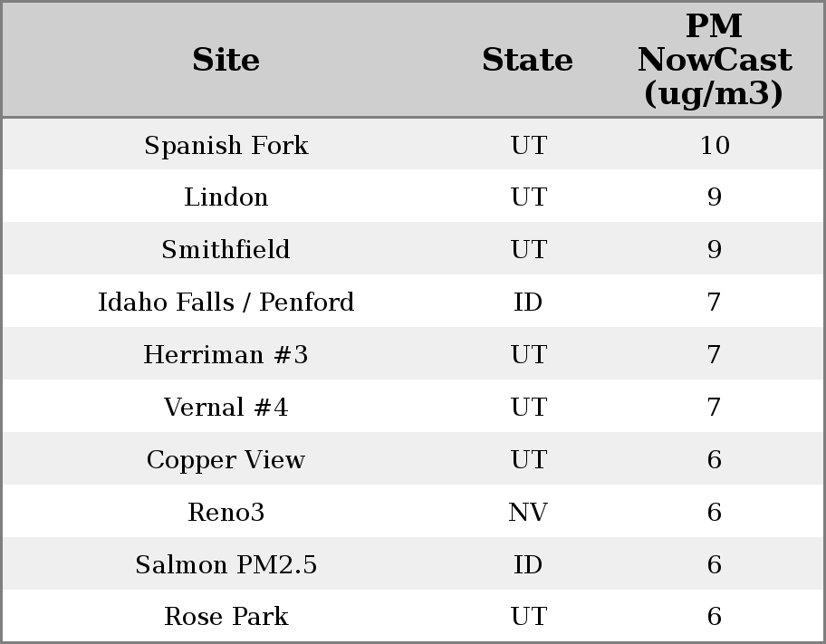Click the ID state cell for Salmon PM2.5
The width and height of the screenshot is (826, 644).
pyautogui.click(x=528, y=565)
